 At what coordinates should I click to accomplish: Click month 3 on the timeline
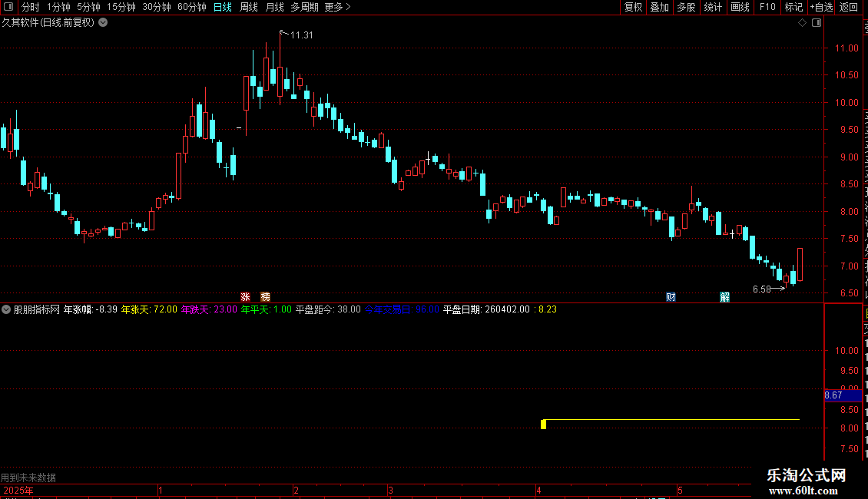[390, 491]
